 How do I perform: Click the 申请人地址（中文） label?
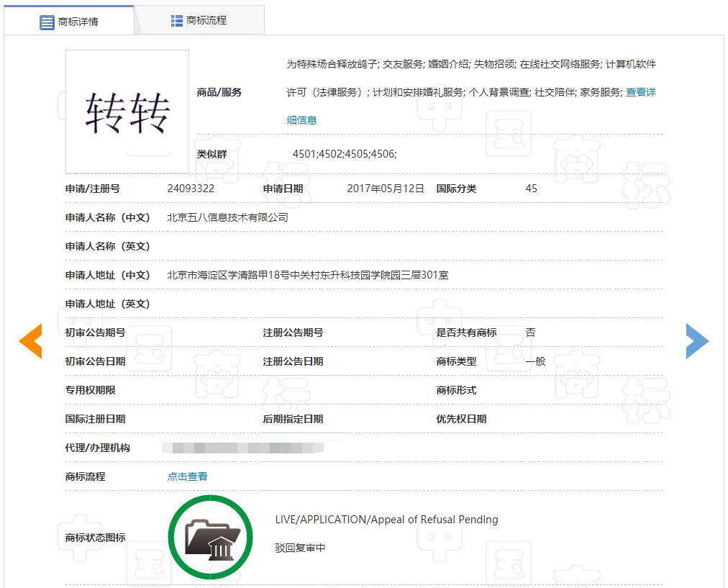[107, 275]
